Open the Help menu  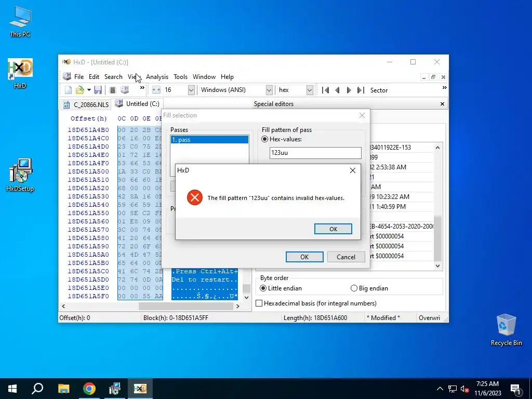click(227, 77)
